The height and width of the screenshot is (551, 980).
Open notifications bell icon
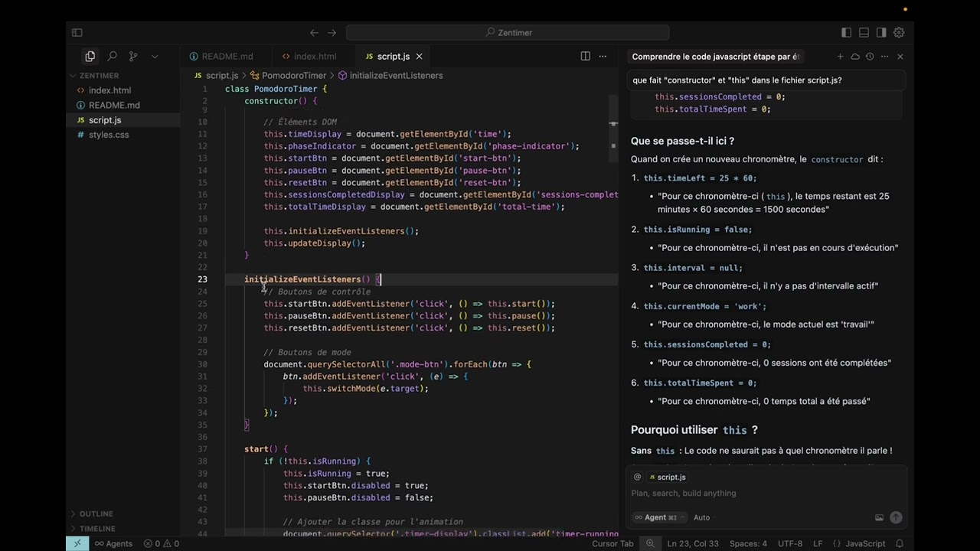(x=900, y=543)
